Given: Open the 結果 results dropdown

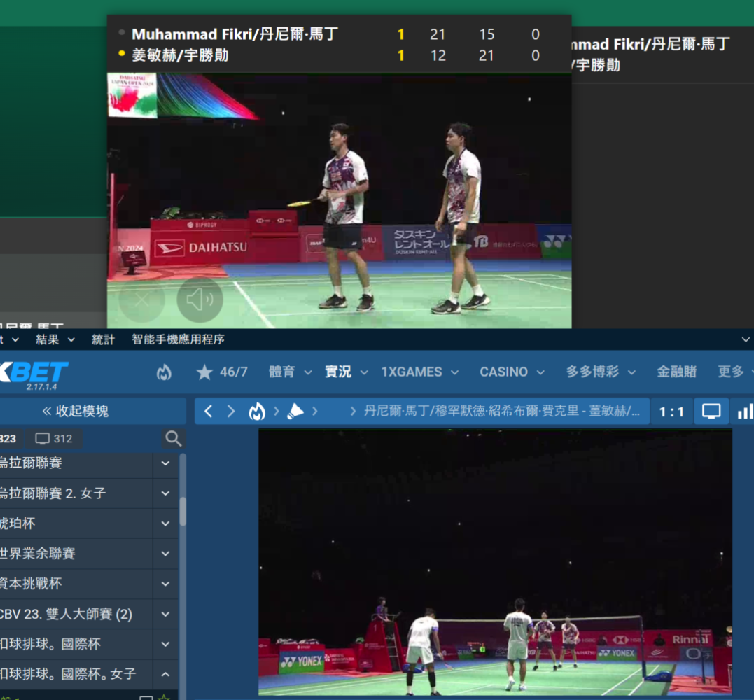Looking at the screenshot, I should (x=55, y=340).
